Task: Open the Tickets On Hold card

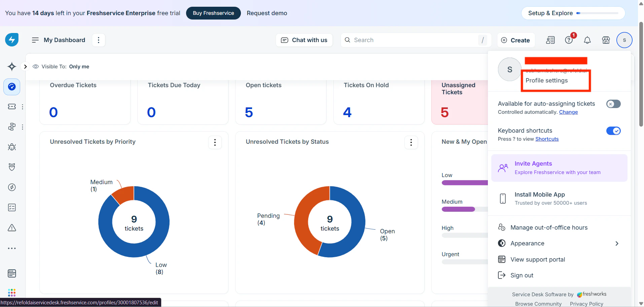Action: (379, 102)
